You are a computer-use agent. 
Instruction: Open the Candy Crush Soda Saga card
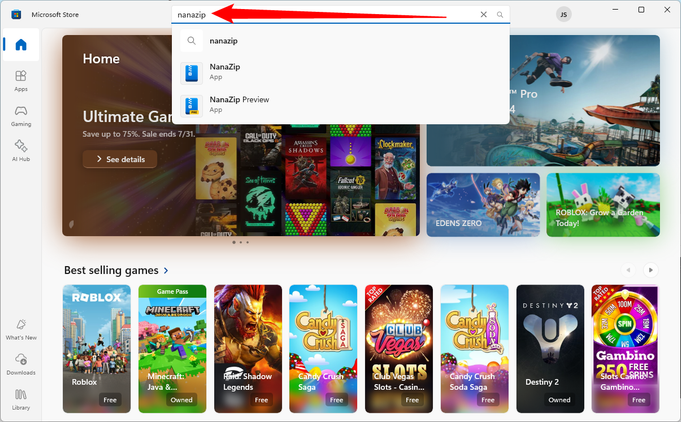pyautogui.click(x=474, y=349)
